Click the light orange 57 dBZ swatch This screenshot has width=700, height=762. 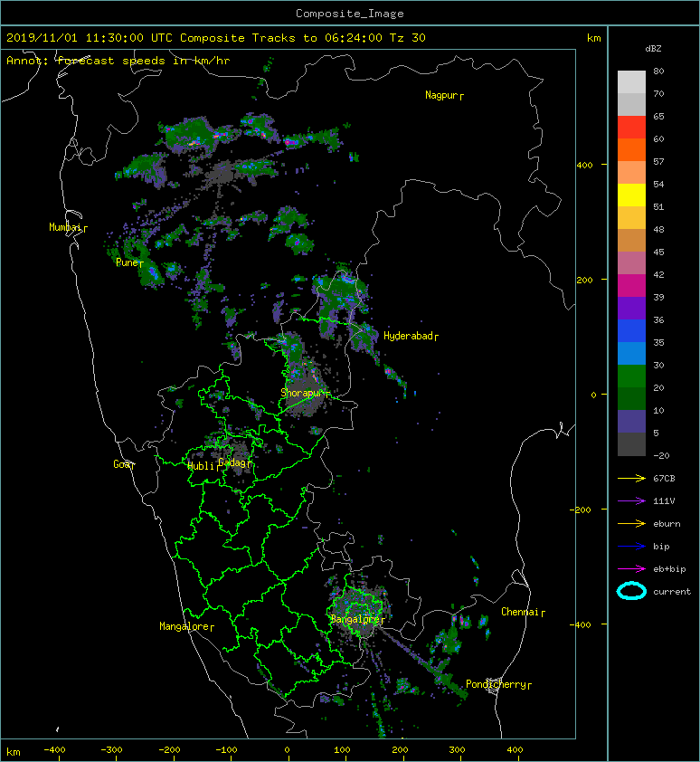click(631, 173)
